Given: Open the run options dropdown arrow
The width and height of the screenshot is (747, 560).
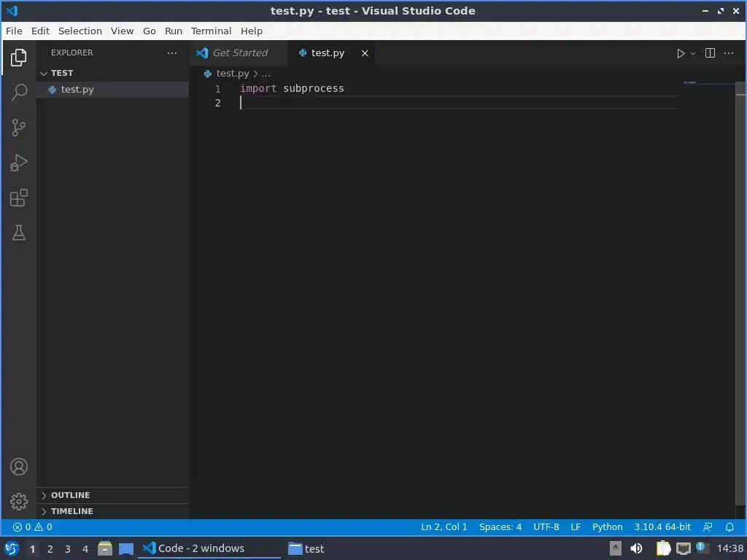Looking at the screenshot, I should 693,53.
